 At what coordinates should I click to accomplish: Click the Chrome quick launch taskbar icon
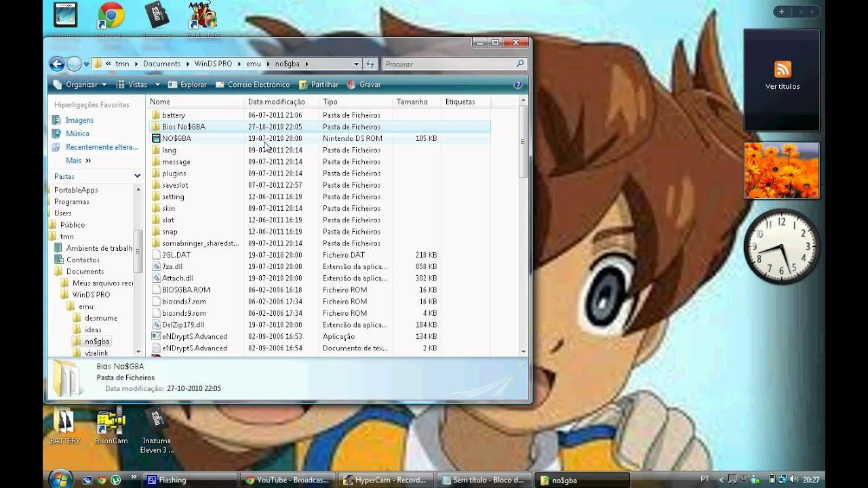102,480
